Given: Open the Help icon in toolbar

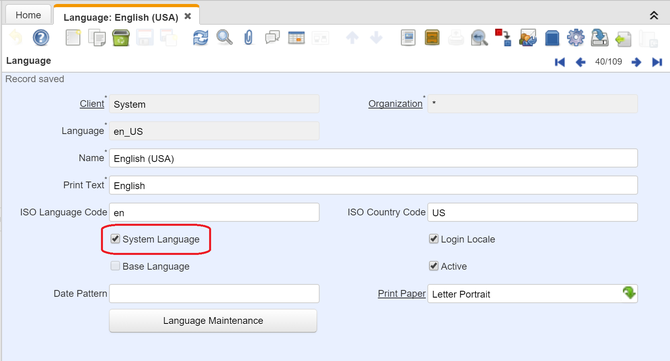Looking at the screenshot, I should [41, 38].
